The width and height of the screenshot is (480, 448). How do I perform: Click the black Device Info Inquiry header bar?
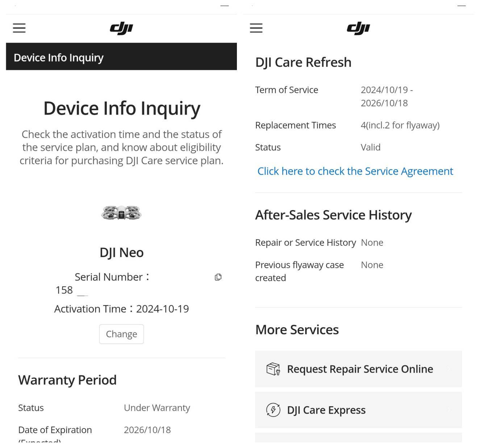[x=121, y=57]
